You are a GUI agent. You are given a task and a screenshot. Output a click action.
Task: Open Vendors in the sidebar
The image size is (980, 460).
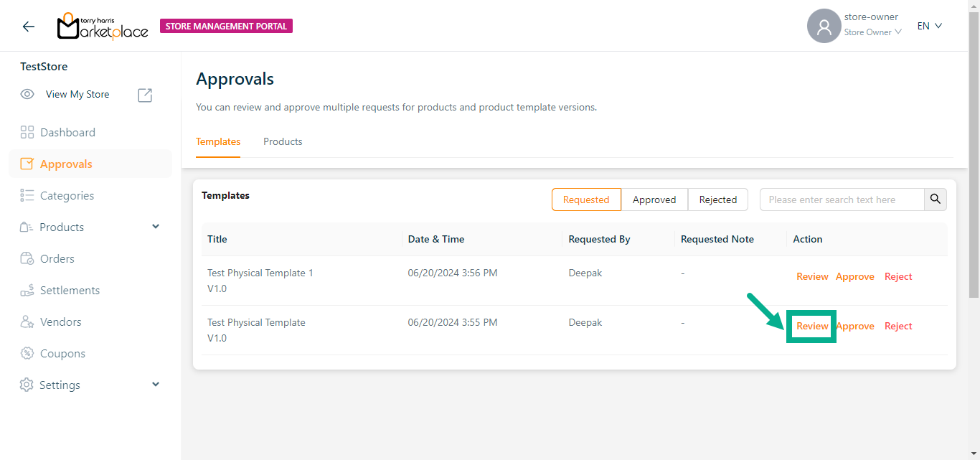tap(60, 321)
